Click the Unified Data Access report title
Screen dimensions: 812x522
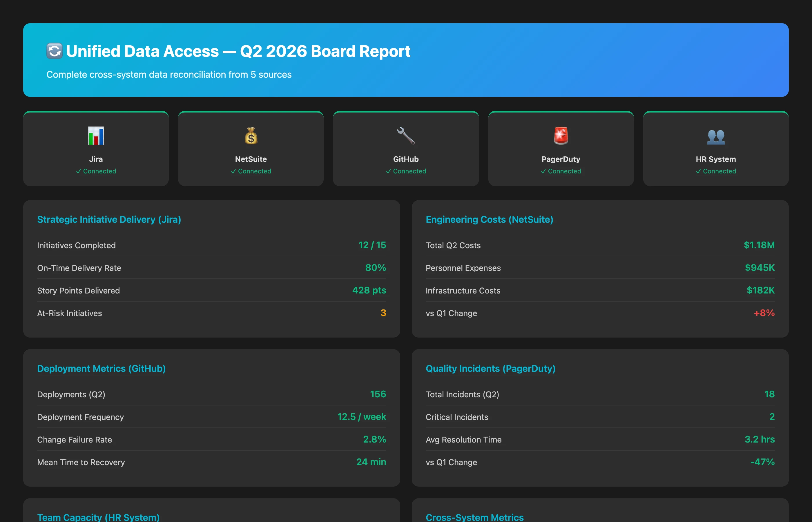click(x=238, y=51)
